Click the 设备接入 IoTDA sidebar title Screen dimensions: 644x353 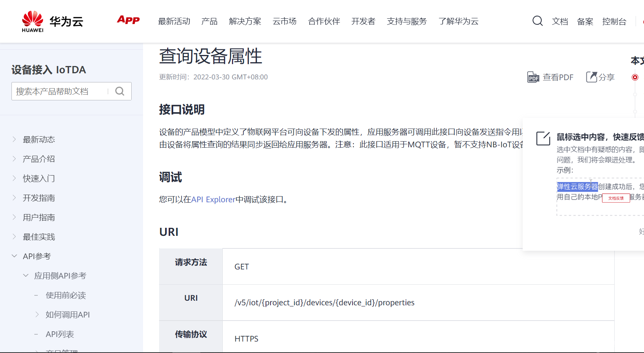[x=49, y=70]
